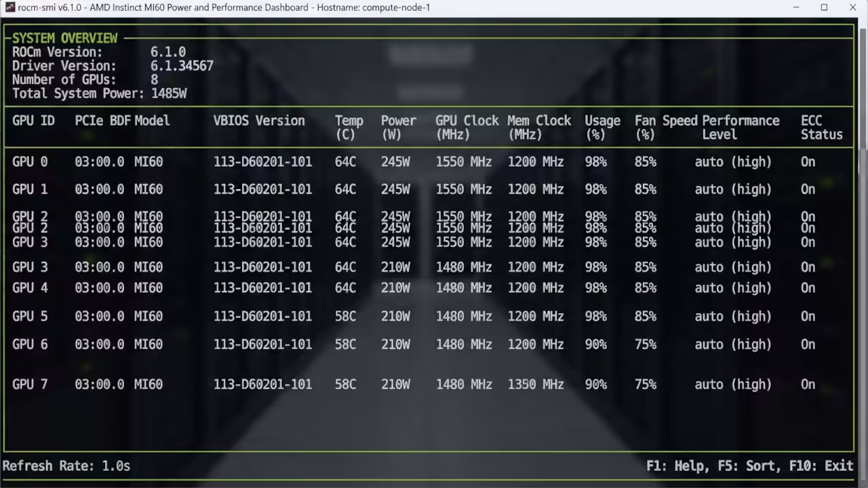Click GPU 6's fan speed 75%
This screenshot has height=488, width=868.
click(646, 344)
